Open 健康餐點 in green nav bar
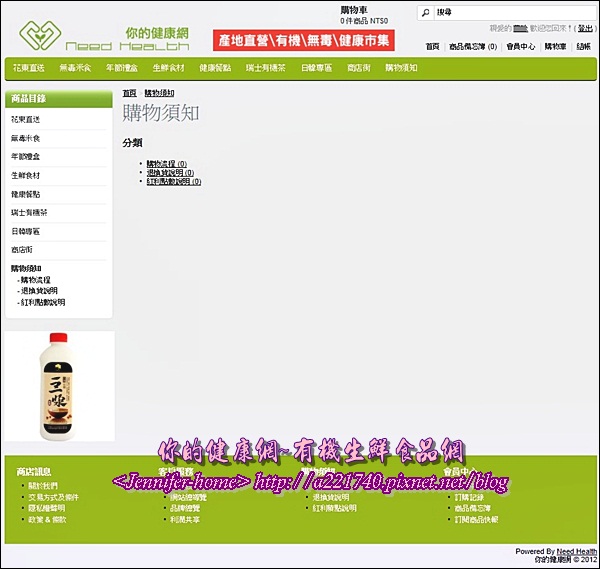 click(215, 68)
